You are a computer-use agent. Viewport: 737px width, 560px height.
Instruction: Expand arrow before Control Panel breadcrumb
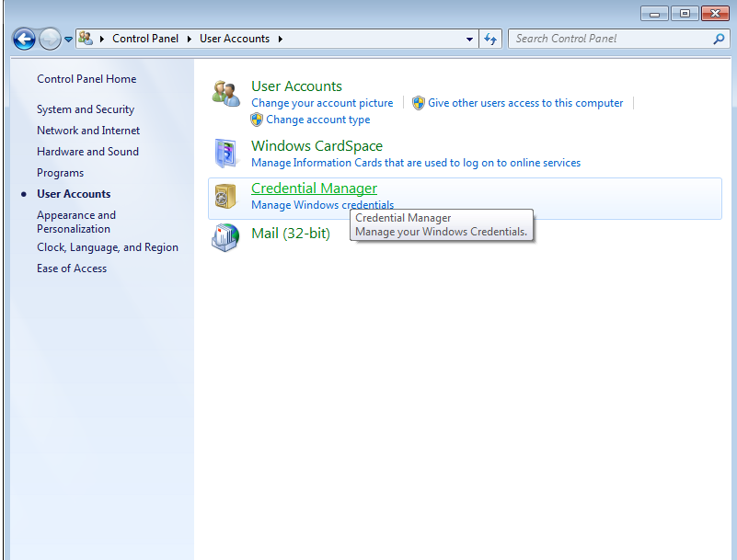(102, 39)
